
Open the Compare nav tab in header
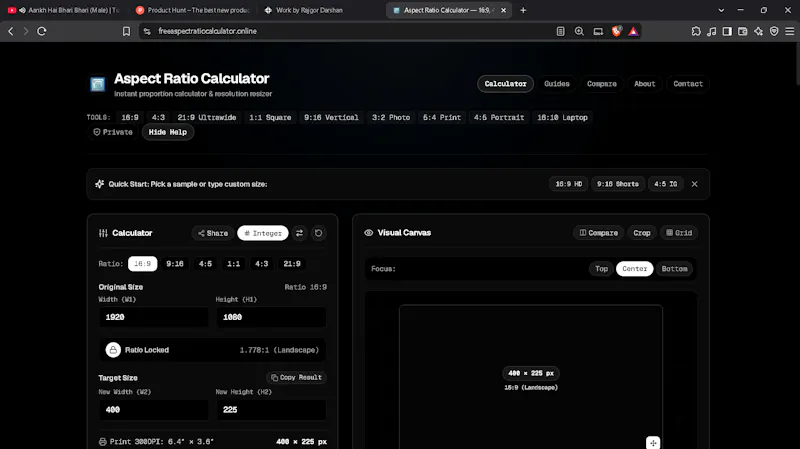pos(602,84)
